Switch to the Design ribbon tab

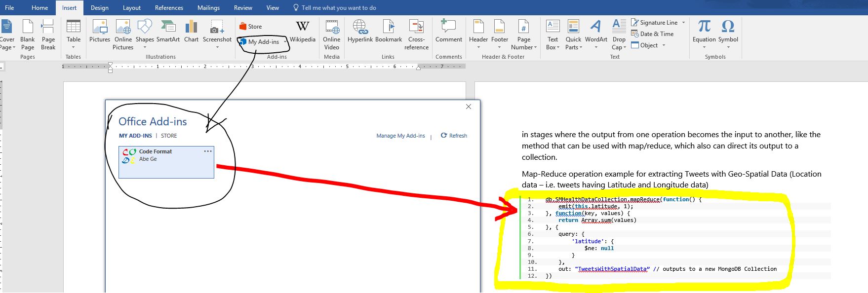(99, 8)
